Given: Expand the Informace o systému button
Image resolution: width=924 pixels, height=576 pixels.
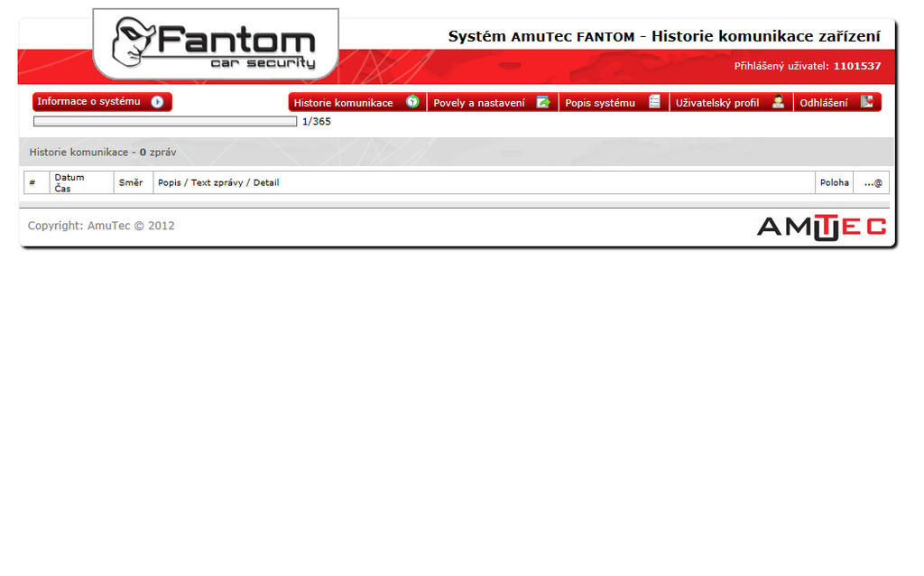Looking at the screenshot, I should coord(102,102).
